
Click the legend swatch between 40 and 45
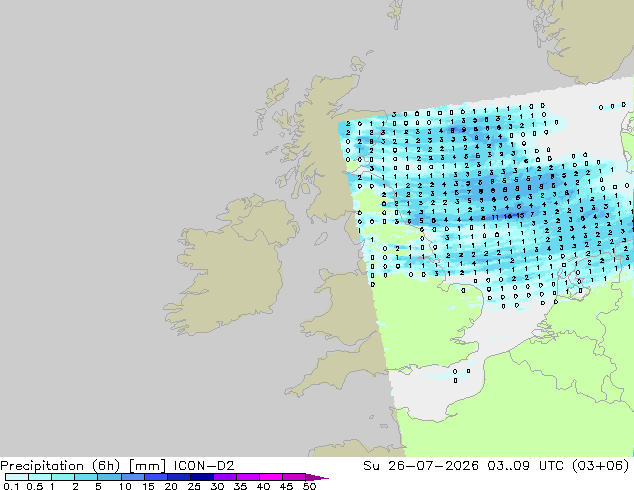(271, 477)
